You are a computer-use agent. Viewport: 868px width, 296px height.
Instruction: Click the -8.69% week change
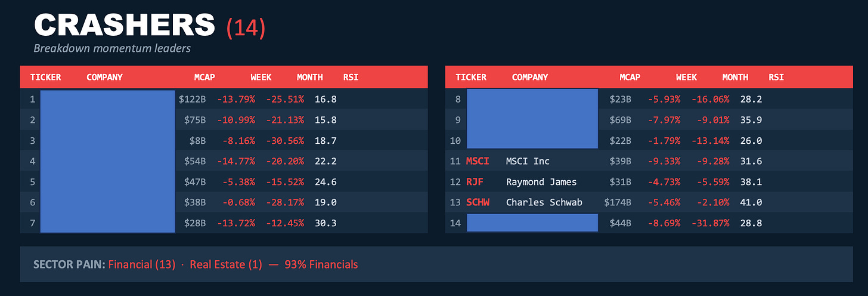(x=664, y=223)
